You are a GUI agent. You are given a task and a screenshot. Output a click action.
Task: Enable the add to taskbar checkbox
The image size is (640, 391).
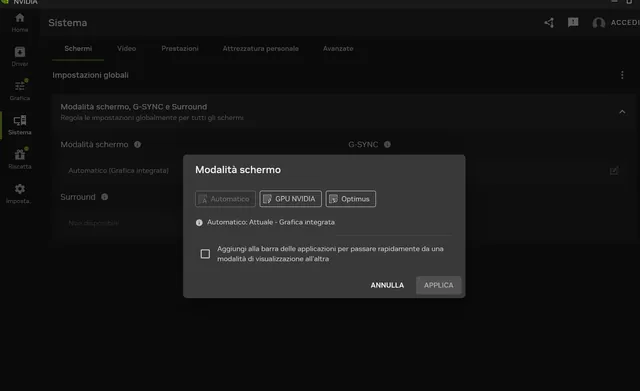pos(205,254)
